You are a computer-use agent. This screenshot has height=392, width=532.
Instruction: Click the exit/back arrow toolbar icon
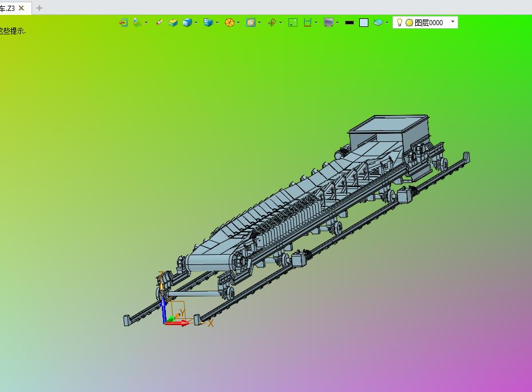(x=123, y=22)
